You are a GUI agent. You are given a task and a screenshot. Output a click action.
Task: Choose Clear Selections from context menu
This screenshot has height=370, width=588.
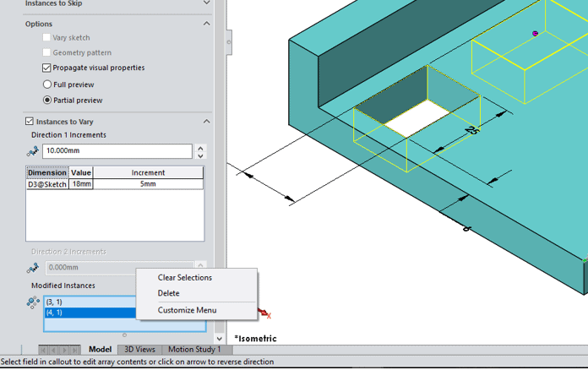(x=184, y=277)
